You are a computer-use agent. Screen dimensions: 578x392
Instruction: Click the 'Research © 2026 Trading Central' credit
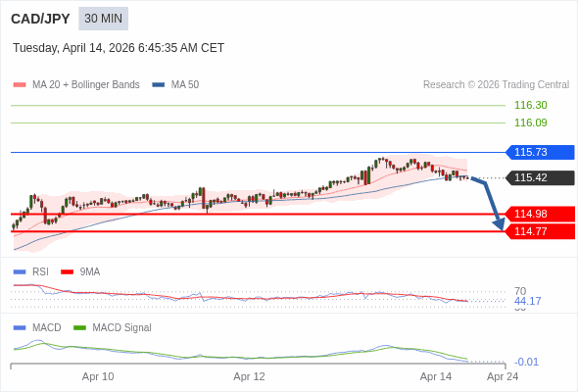coord(496,85)
